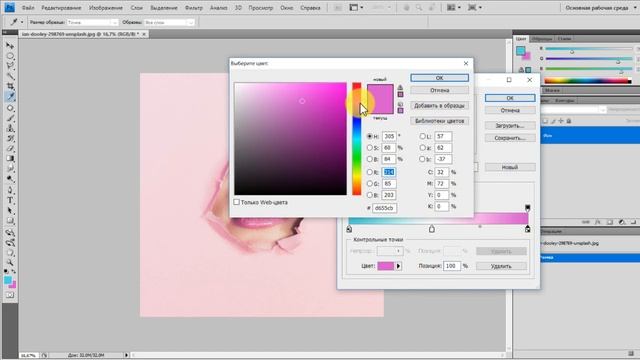Click the web-safe color cube icon

(x=400, y=104)
